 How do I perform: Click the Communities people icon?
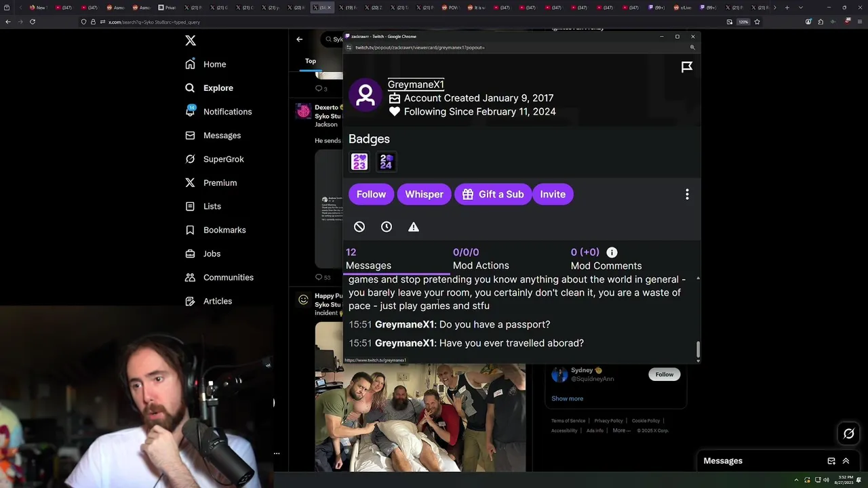click(x=191, y=277)
